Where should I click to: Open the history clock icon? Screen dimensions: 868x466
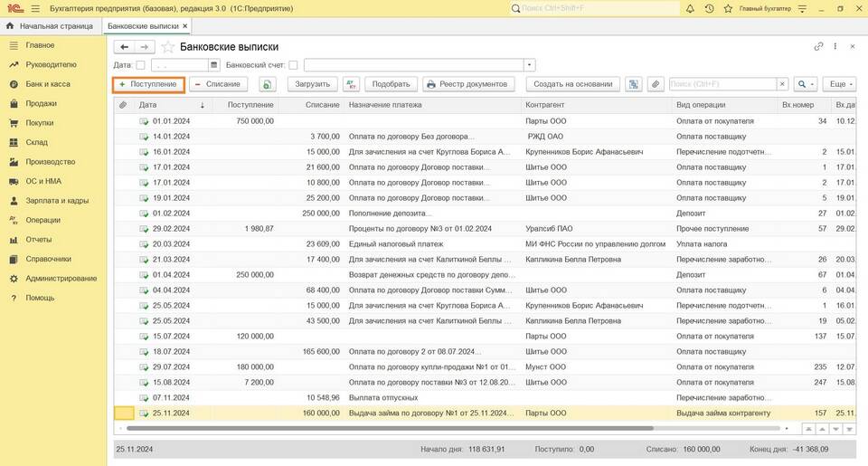click(709, 9)
